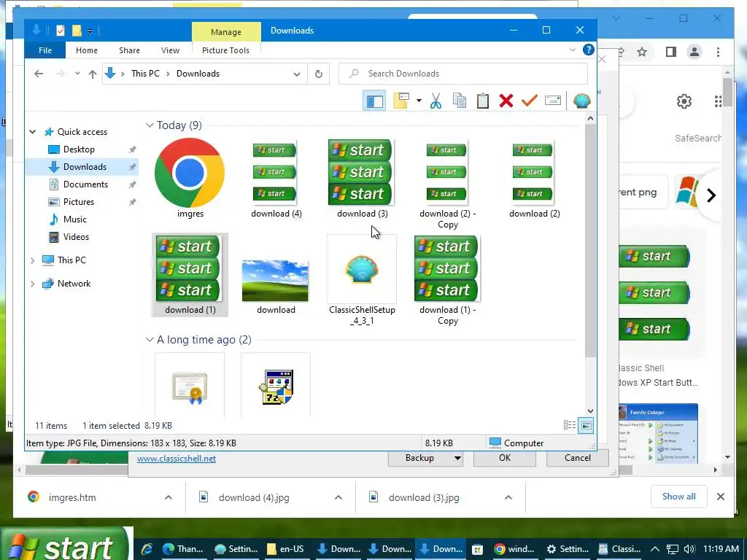Switch to the View ribbon tab
Viewport: 747px width, 560px height.
(x=170, y=50)
